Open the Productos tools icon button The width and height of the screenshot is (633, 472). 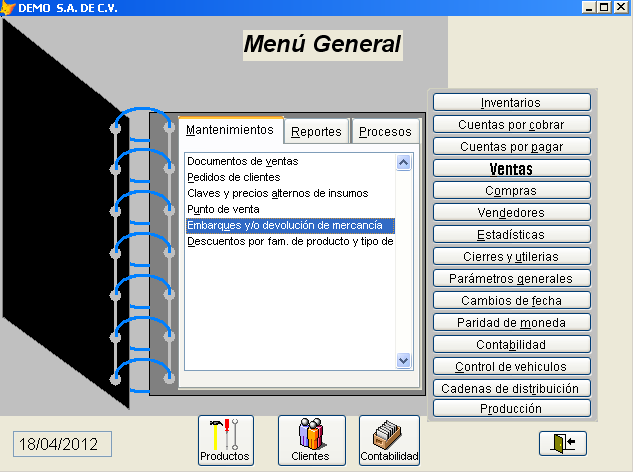[x=226, y=441]
